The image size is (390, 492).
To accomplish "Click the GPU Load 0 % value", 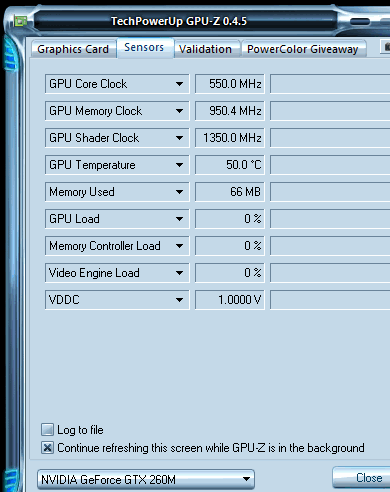I will pos(230,219).
